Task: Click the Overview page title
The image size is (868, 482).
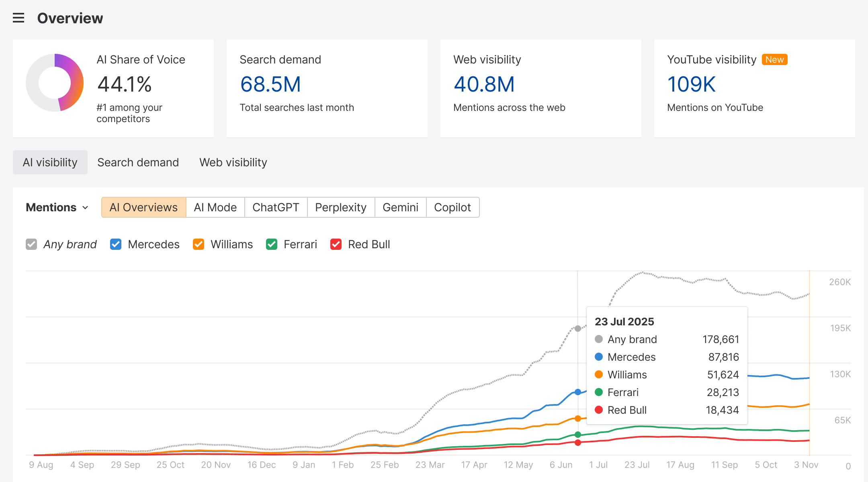Action: pos(70,18)
